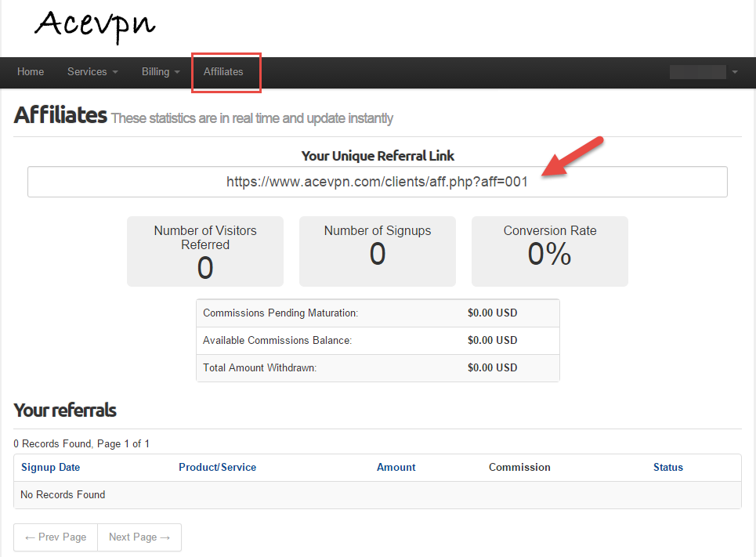Open the Services dropdown menu
The image size is (756, 557).
tap(92, 72)
